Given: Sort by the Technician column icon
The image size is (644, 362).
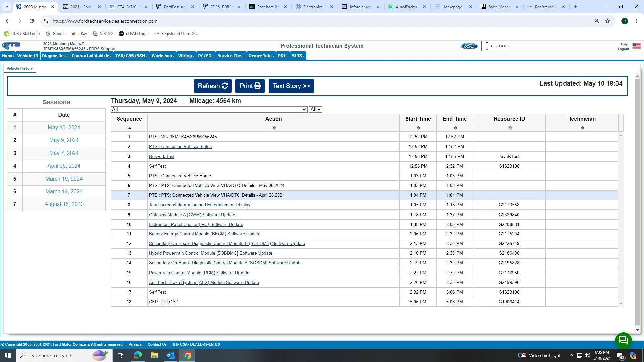Looking at the screenshot, I should 582,128.
